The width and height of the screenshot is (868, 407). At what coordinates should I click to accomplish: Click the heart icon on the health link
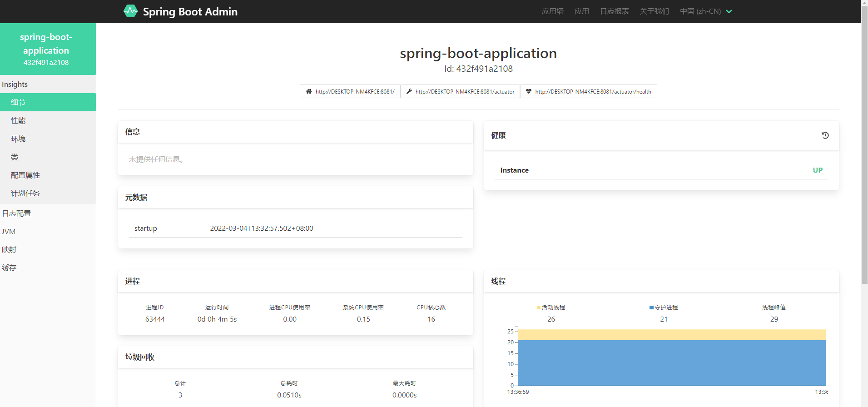[x=529, y=91]
